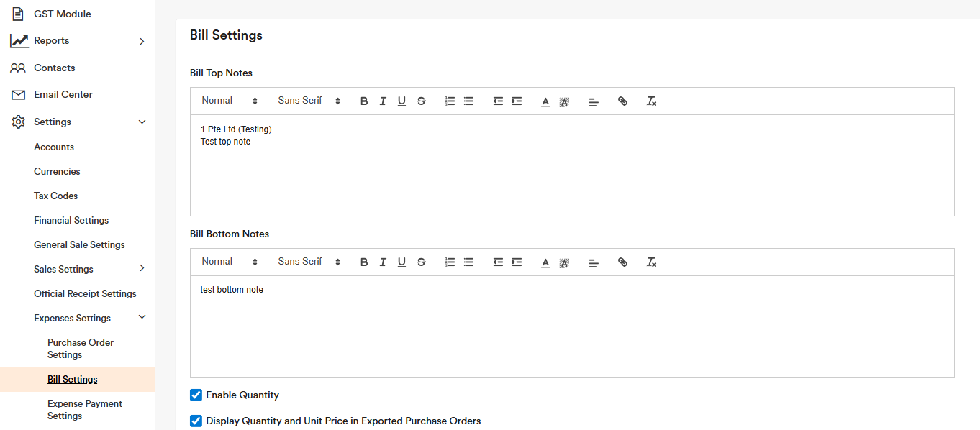Image resolution: width=980 pixels, height=430 pixels.
Task: Open Sans Serif font dropdown in Bill Bottom Notes
Action: (309, 262)
